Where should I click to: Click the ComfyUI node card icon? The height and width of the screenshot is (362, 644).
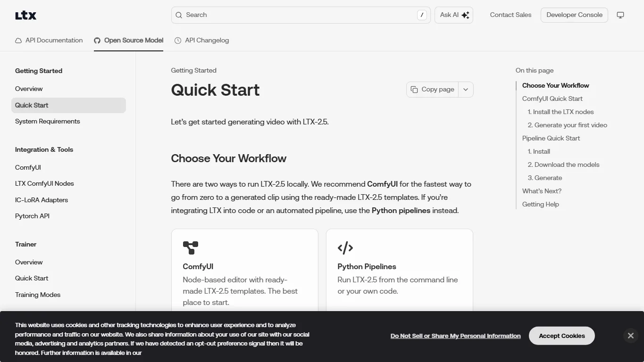click(191, 247)
